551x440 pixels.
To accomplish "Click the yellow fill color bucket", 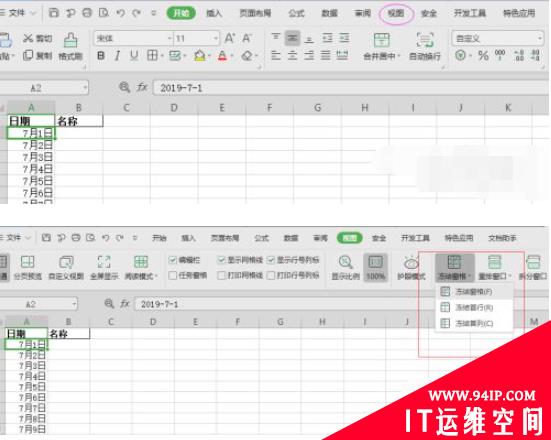I will pyautogui.click(x=200, y=56).
